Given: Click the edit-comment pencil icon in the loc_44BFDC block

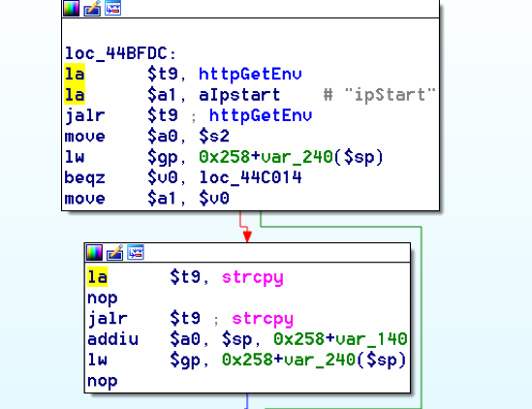Looking at the screenshot, I should click(x=92, y=8).
